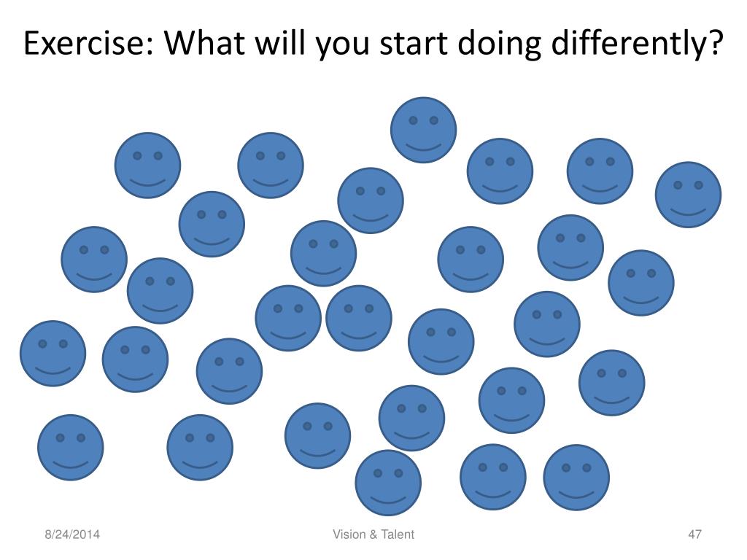The width and height of the screenshot is (747, 560).
Task: Click the slide title text
Action: pos(373,43)
